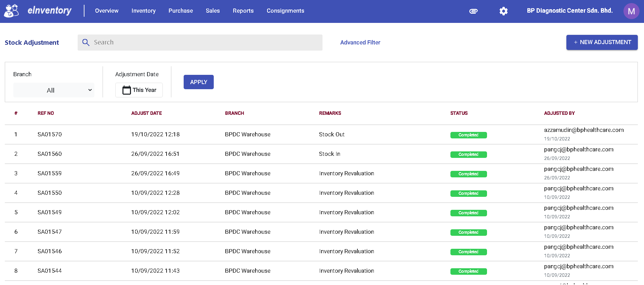Open the Purchase menu

tap(181, 11)
